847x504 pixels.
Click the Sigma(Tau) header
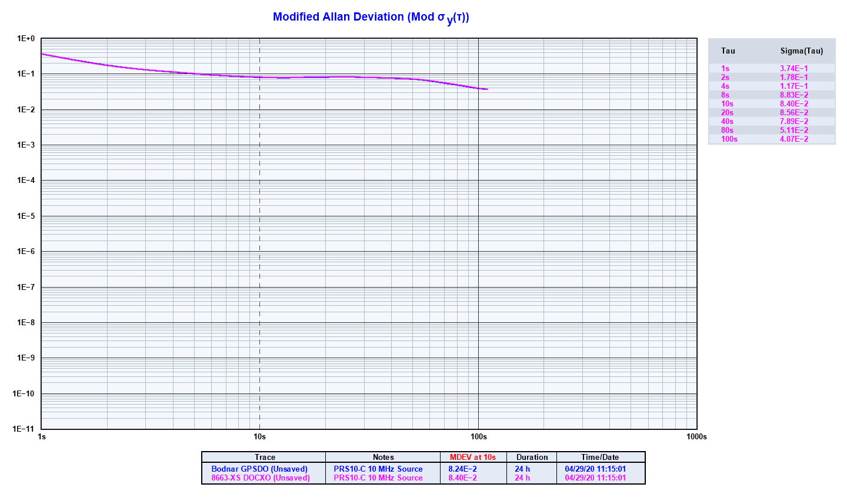tap(802, 51)
